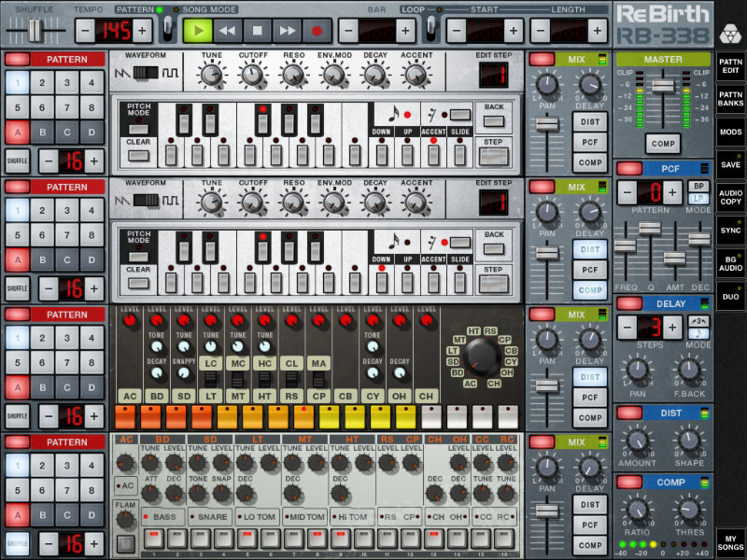Open the DUO sidebar option
This screenshot has width=747, height=560.
point(730,296)
